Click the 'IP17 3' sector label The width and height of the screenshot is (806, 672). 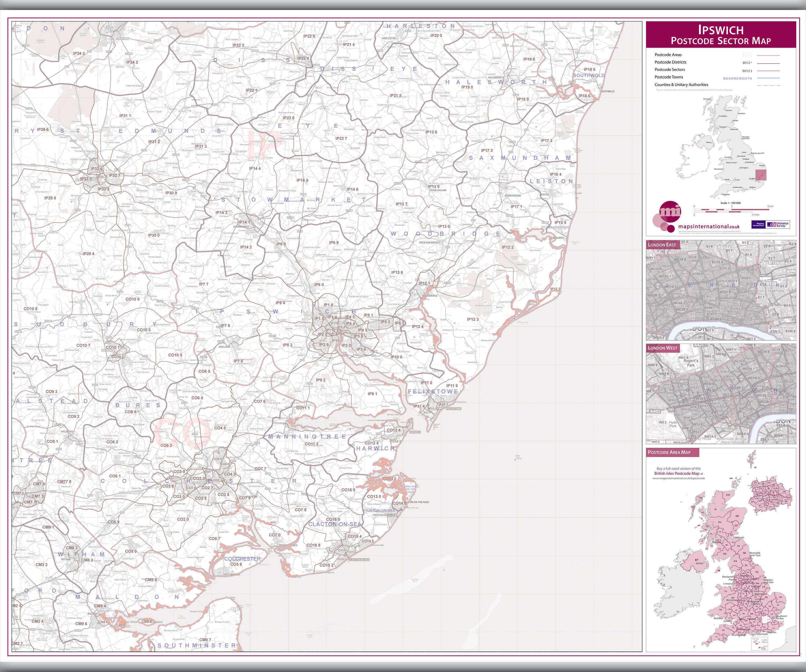pos(546,141)
